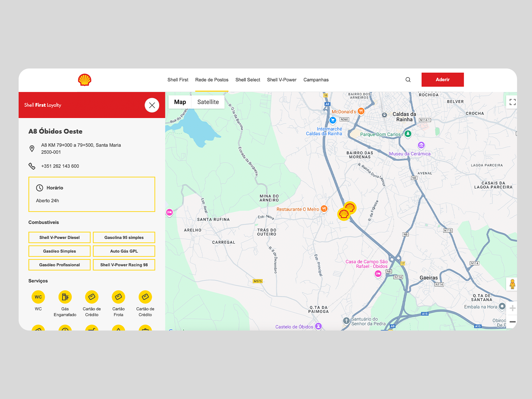Select the Auto Gás GPL fuel button
532x399 pixels.
(x=124, y=251)
